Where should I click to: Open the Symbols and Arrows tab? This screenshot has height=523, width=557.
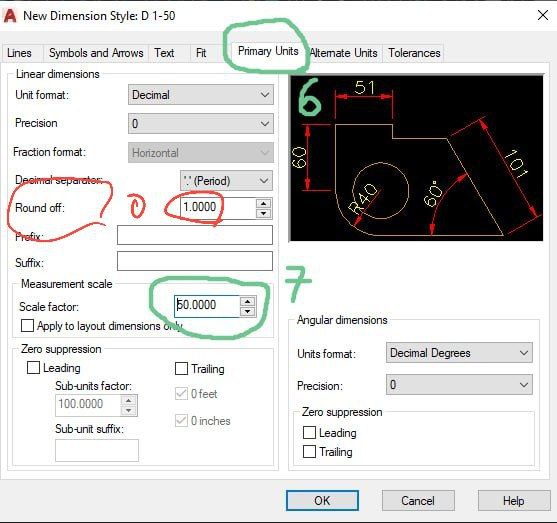point(96,53)
